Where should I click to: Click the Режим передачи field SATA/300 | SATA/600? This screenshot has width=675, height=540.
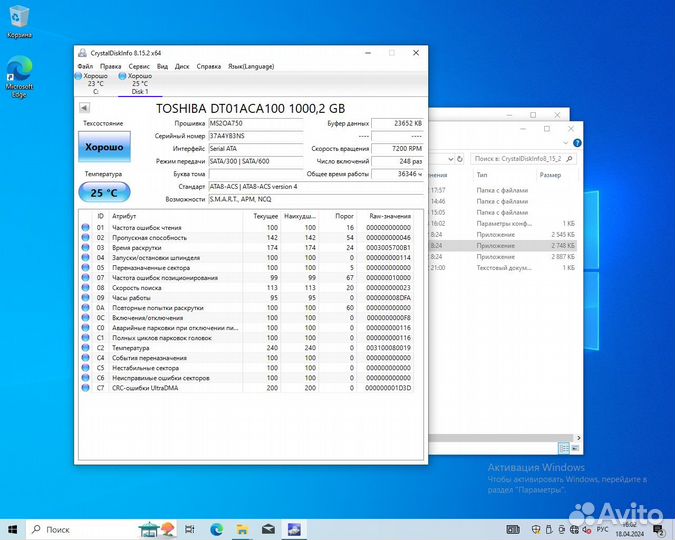256,161
